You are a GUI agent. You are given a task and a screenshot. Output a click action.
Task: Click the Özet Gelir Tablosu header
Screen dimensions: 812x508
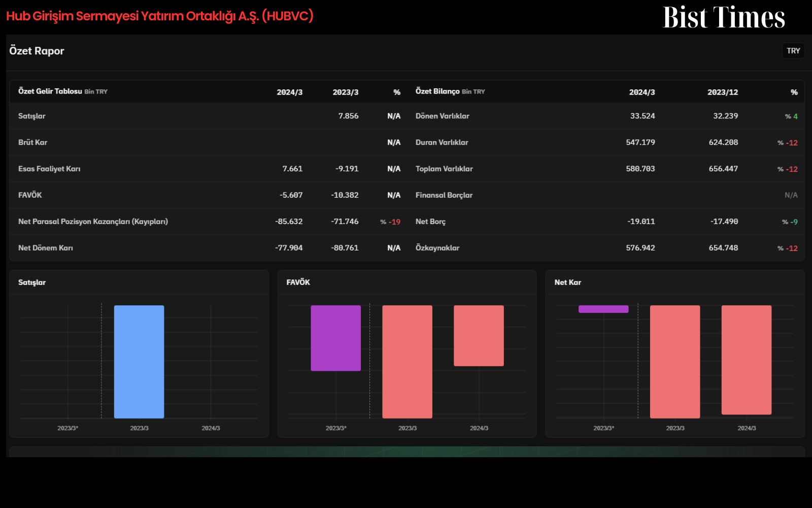tap(50, 91)
